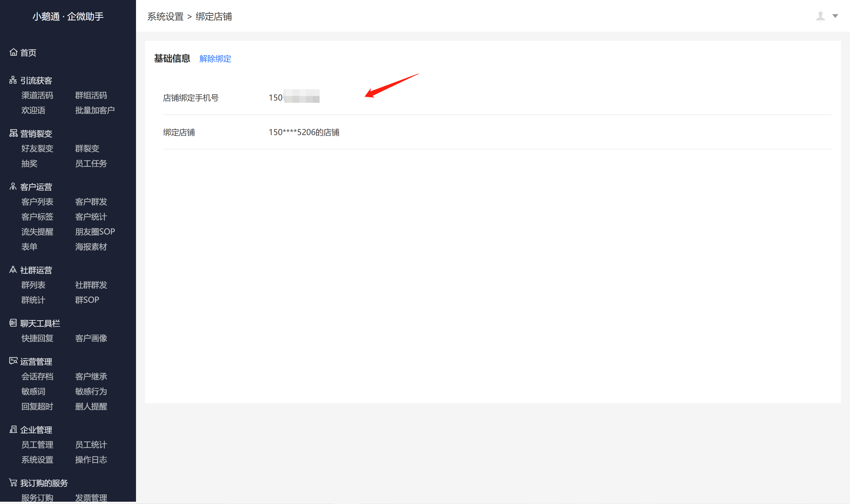Image resolution: width=850 pixels, height=504 pixels.
Task: Click 系统设置 in the breadcrumb
Action: [x=165, y=17]
